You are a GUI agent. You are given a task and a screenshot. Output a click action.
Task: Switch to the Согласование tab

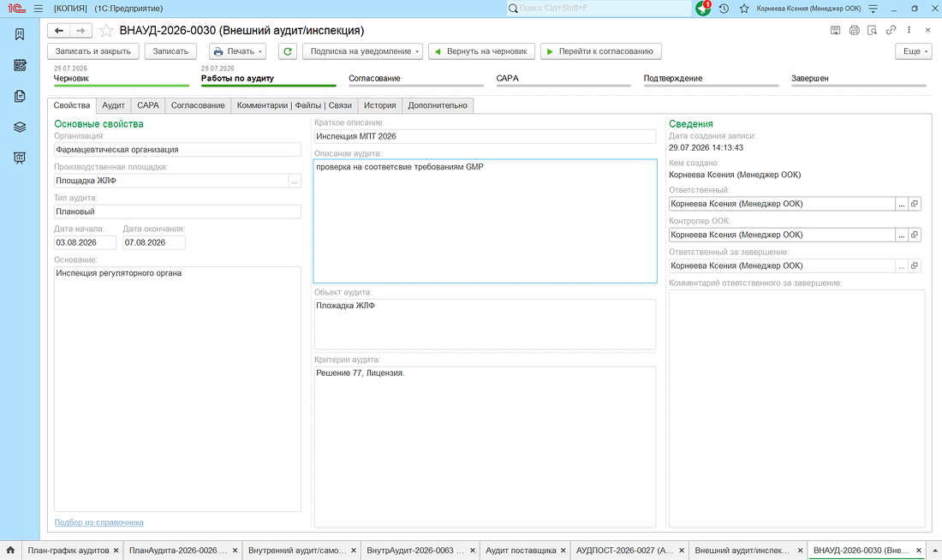click(198, 106)
